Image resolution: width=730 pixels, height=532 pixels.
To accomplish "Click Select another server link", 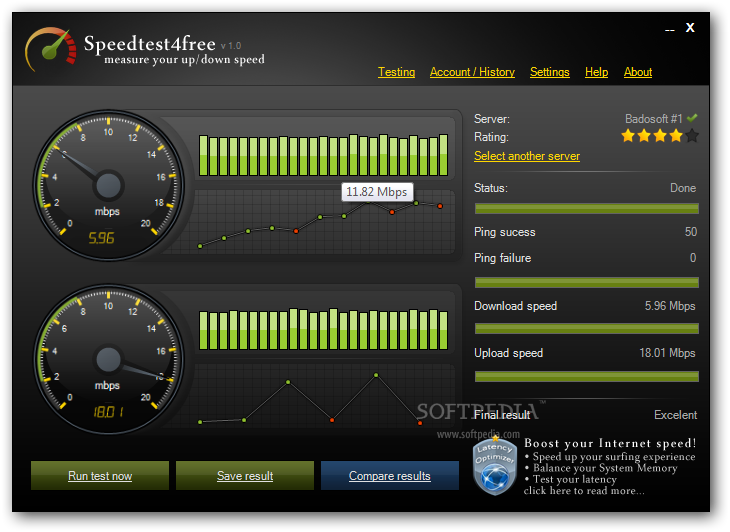I will click(527, 156).
